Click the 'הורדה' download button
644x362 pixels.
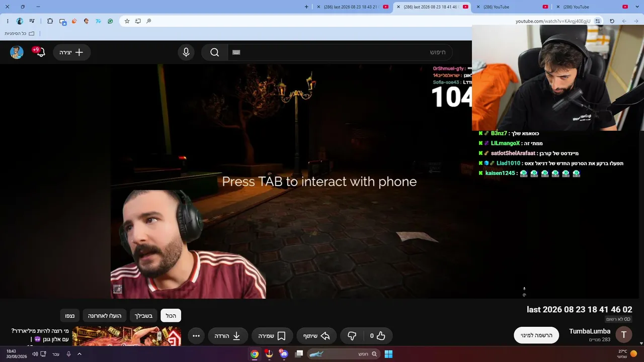pos(228,336)
